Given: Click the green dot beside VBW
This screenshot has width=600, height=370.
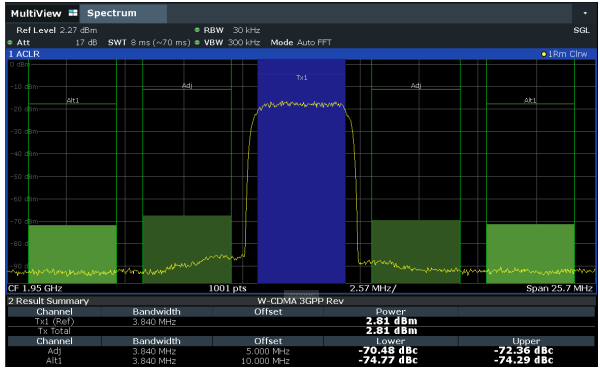Looking at the screenshot, I should coord(197,42).
